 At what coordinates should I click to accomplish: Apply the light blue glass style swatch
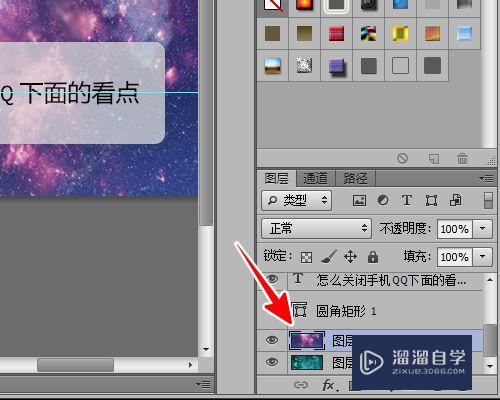pos(464,33)
